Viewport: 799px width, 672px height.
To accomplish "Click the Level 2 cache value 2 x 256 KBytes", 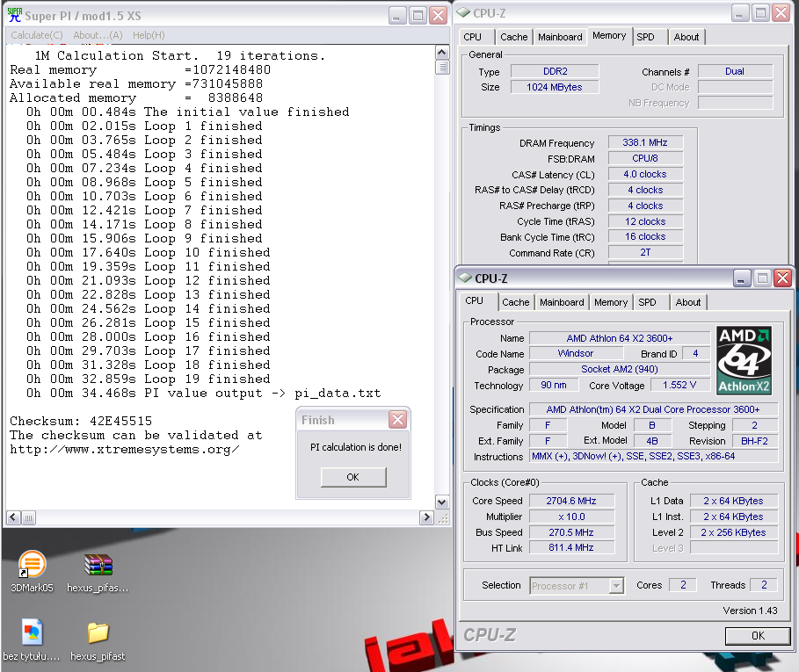I will (734, 532).
